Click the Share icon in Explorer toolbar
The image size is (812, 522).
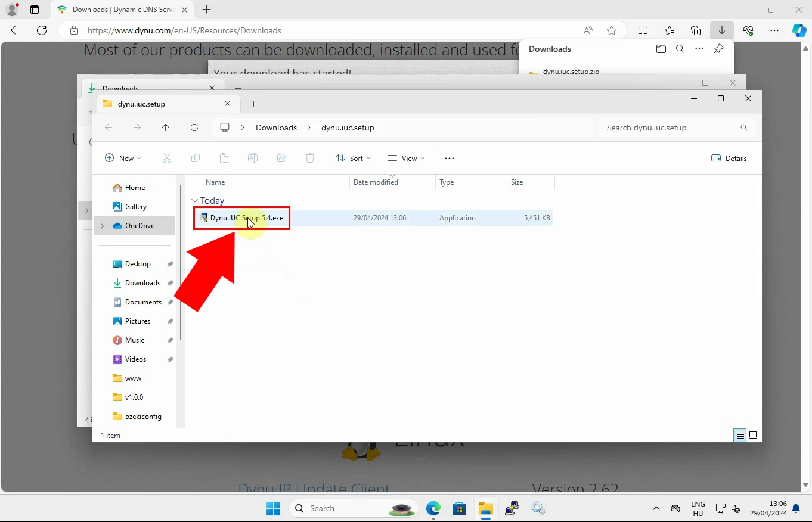281,158
